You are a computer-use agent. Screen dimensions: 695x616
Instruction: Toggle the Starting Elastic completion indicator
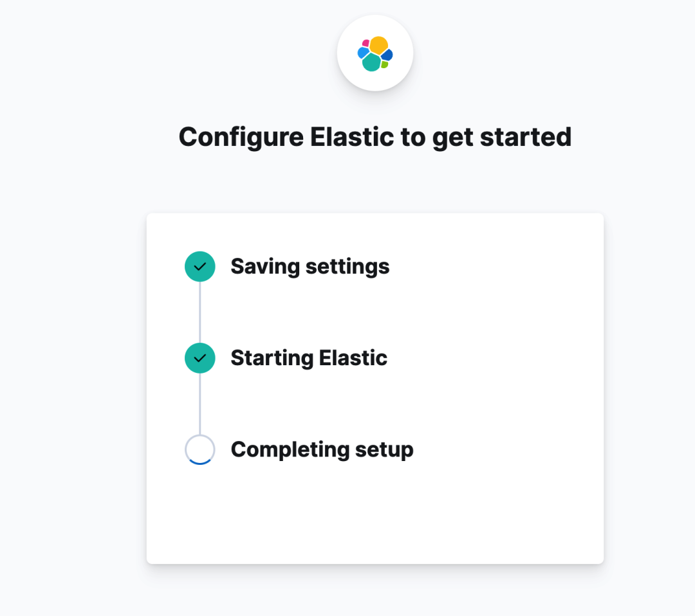click(199, 358)
